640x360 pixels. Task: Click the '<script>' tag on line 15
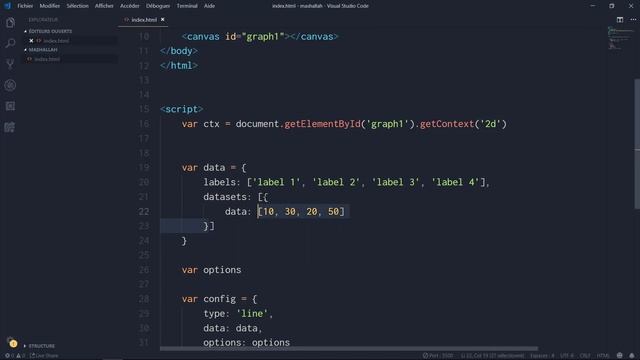pos(182,109)
